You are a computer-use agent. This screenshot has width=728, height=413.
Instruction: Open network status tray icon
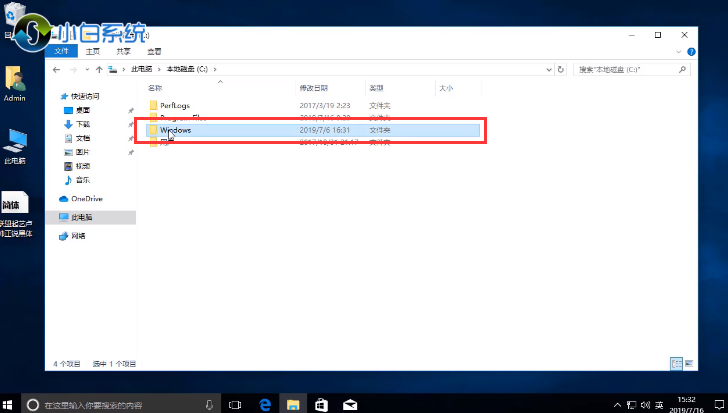coord(631,405)
